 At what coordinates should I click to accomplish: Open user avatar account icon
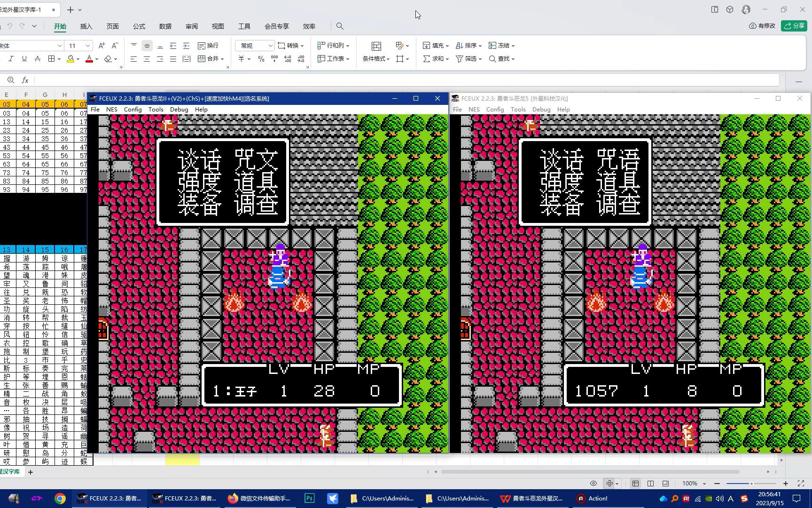point(746,9)
